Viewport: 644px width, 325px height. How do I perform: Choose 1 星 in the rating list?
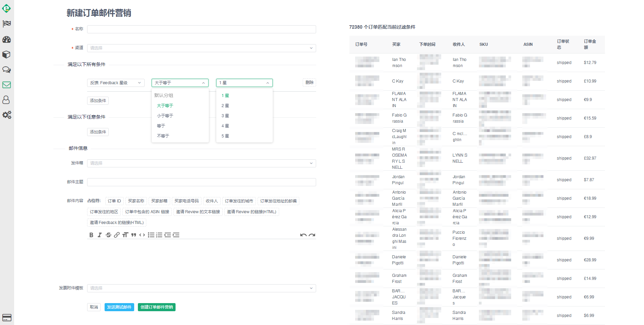pyautogui.click(x=244, y=96)
